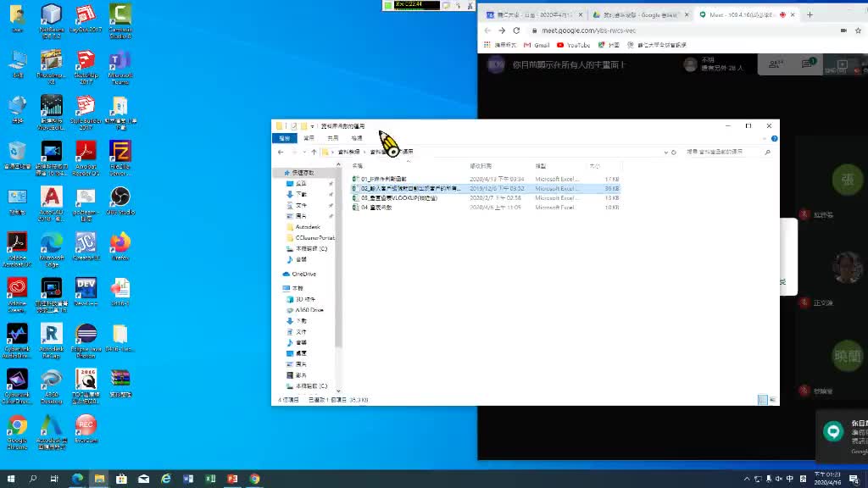The image size is (868, 488).
Task: Switch to the Google Calendar Chrome tab
Action: click(x=534, y=15)
